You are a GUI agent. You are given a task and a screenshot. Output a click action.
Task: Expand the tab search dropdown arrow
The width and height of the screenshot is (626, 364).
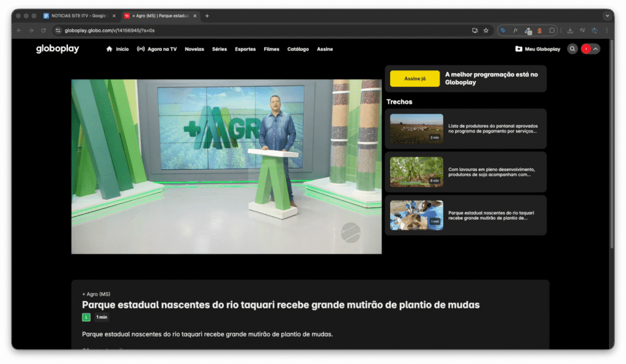(x=607, y=16)
